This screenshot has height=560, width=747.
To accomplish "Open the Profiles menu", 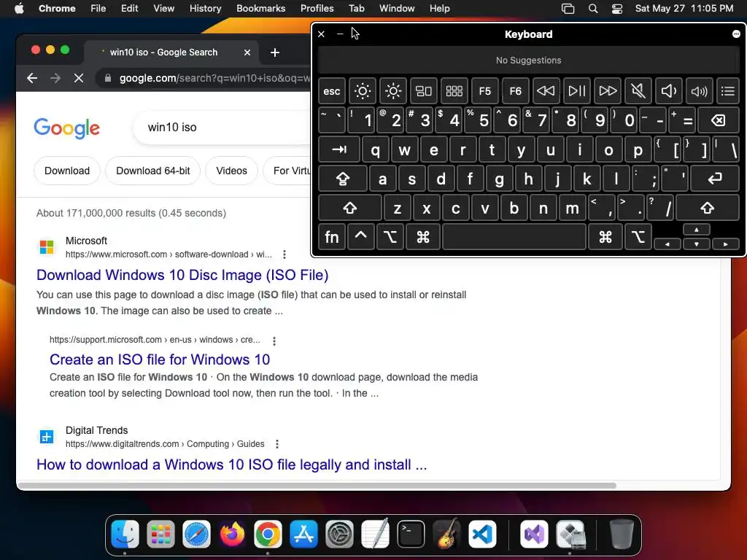I will click(317, 8).
